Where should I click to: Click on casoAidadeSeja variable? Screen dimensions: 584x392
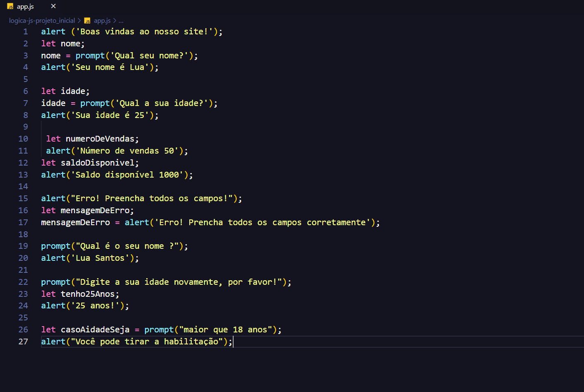click(x=95, y=329)
